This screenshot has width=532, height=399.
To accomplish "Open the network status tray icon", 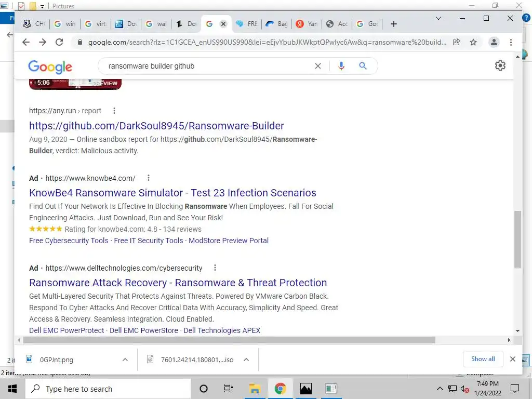I will click(453, 389).
